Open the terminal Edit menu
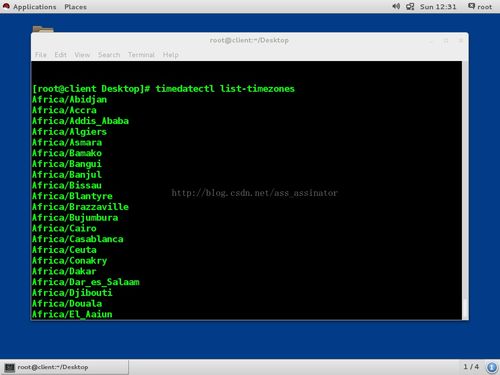Screen dimensions: 500x375 tap(60, 55)
